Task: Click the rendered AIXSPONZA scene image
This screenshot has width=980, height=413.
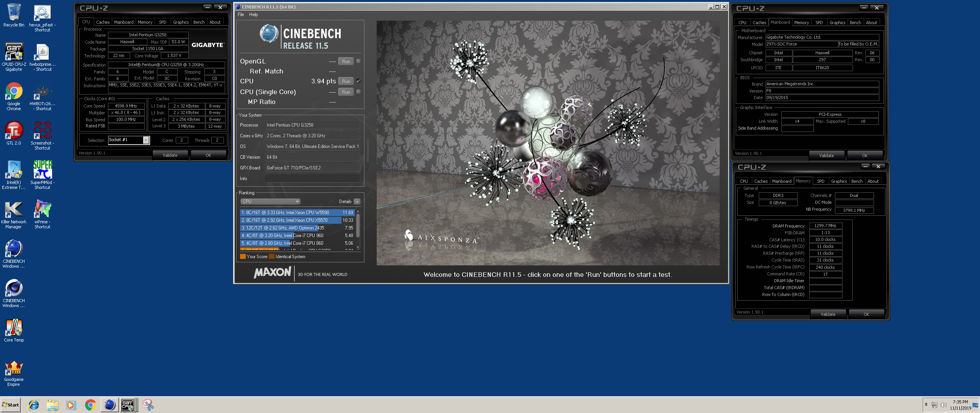Action: pyautogui.click(x=548, y=143)
